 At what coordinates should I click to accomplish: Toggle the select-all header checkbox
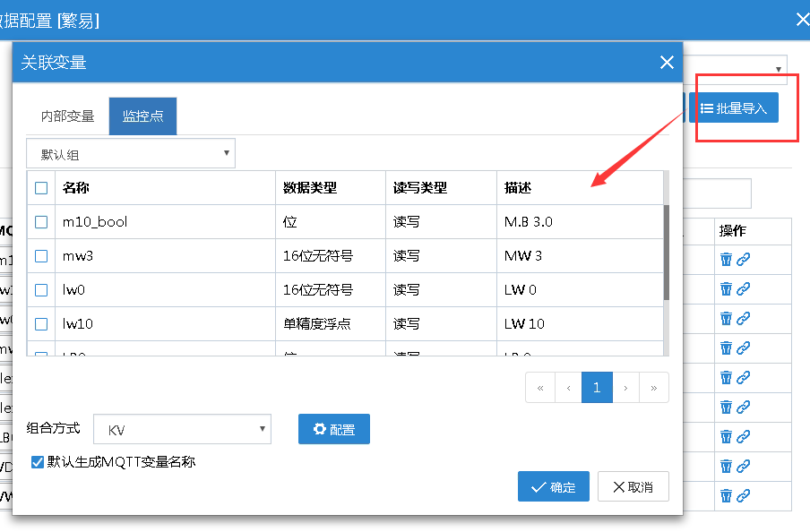pyautogui.click(x=41, y=188)
